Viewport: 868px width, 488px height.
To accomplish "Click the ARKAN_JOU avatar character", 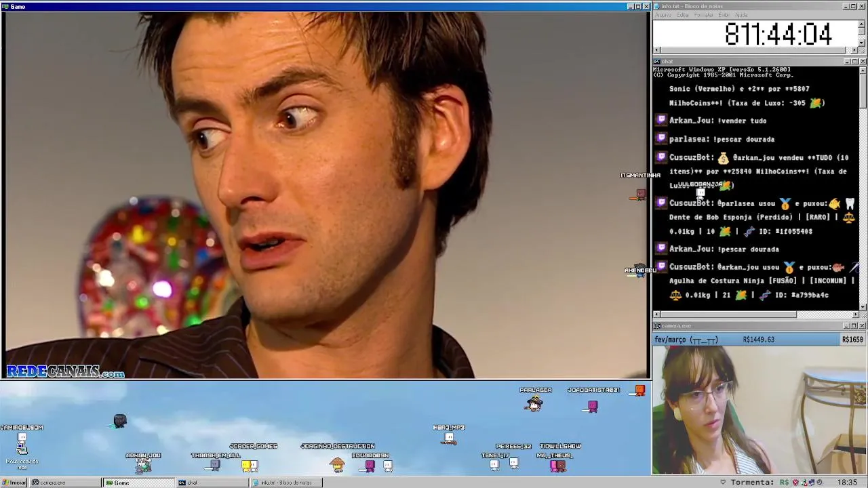I will point(143,465).
